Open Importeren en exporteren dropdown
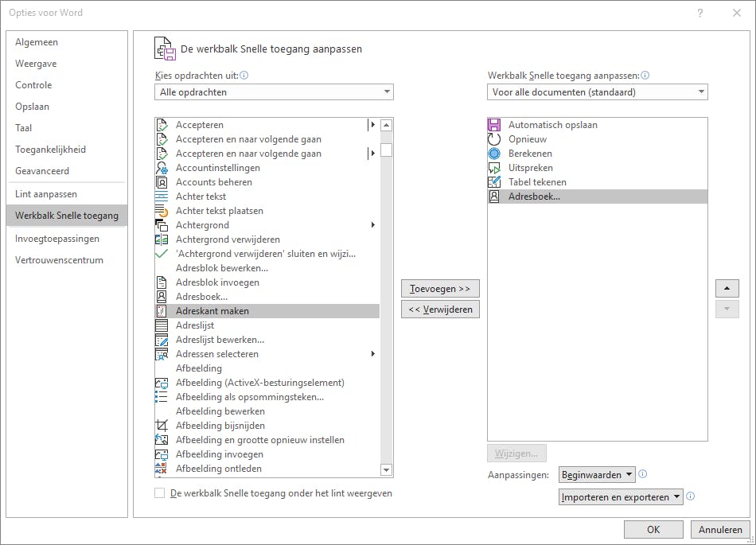 coord(621,497)
